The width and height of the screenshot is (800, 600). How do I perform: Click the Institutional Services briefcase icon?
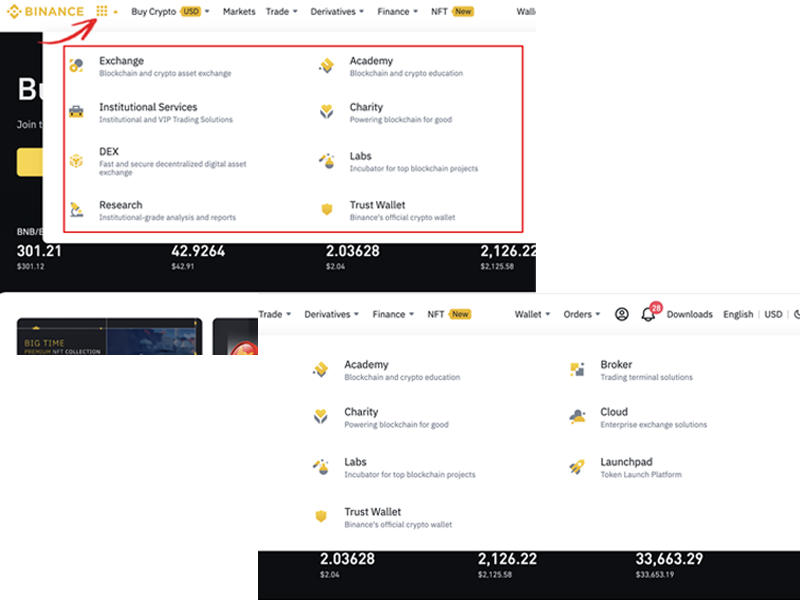coord(77,111)
